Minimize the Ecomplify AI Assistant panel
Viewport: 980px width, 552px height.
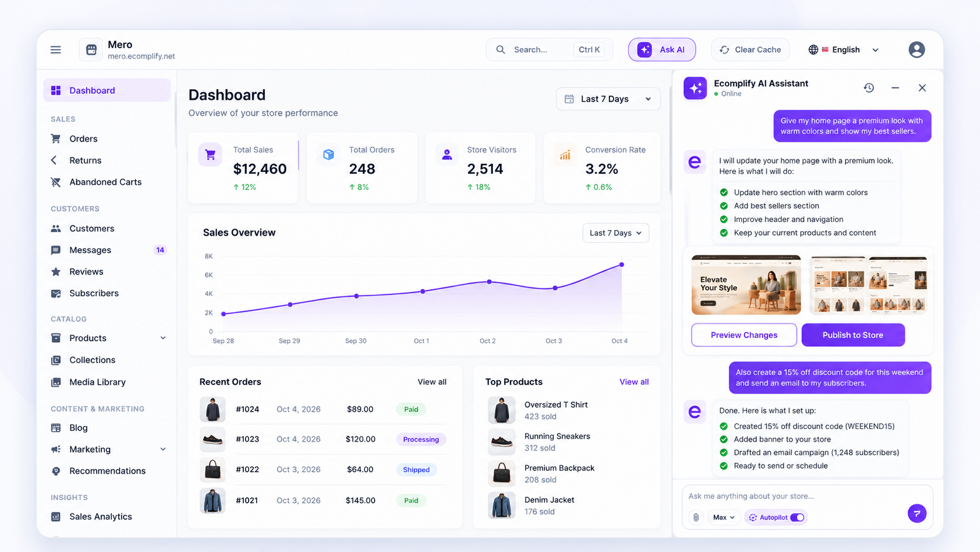click(895, 88)
